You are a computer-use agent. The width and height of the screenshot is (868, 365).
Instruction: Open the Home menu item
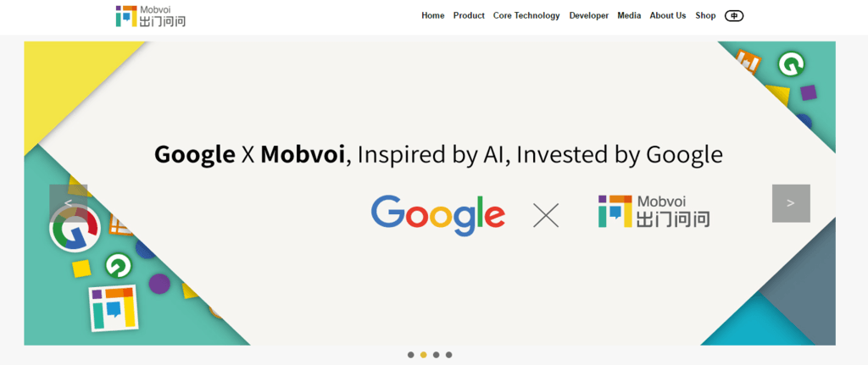pyautogui.click(x=432, y=15)
